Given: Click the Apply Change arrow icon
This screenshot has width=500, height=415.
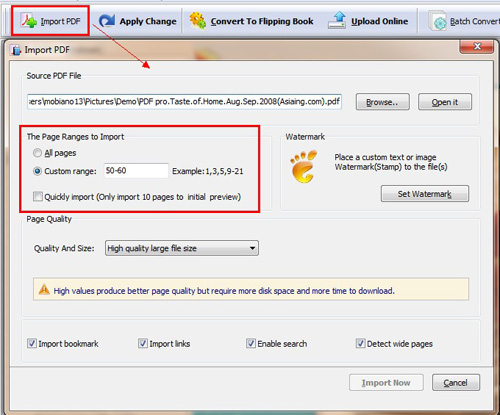Looking at the screenshot, I should click(107, 21).
